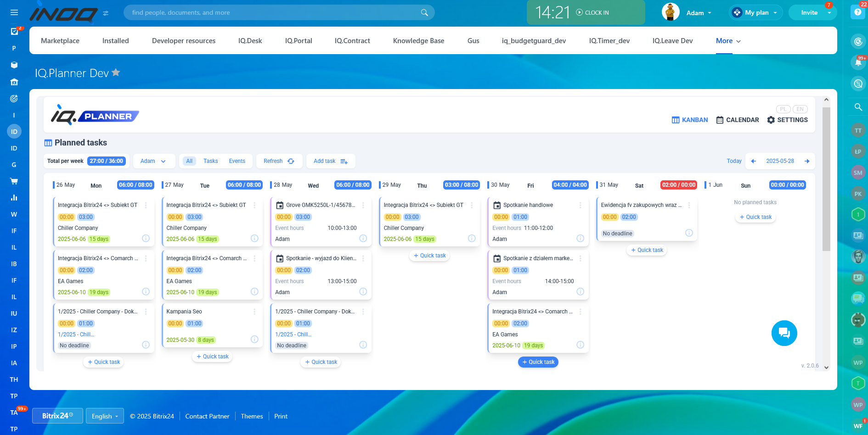Open the SM contact avatar
Screen dimensions: 868x435
click(858, 173)
